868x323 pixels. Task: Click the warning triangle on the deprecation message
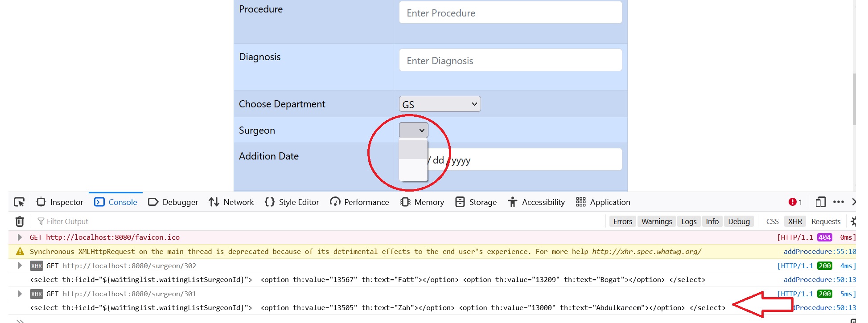click(x=20, y=251)
